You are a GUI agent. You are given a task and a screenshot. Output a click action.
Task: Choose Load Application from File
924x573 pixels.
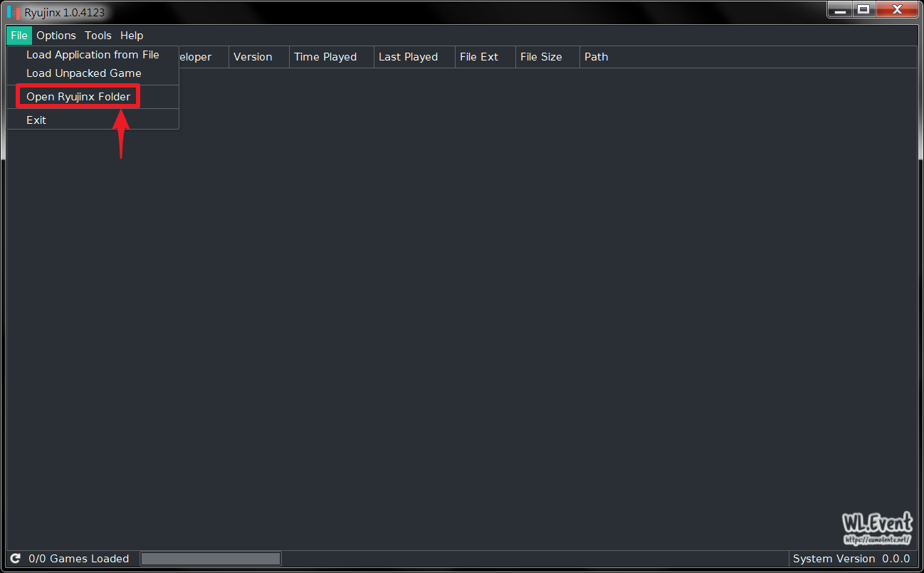[x=93, y=55]
